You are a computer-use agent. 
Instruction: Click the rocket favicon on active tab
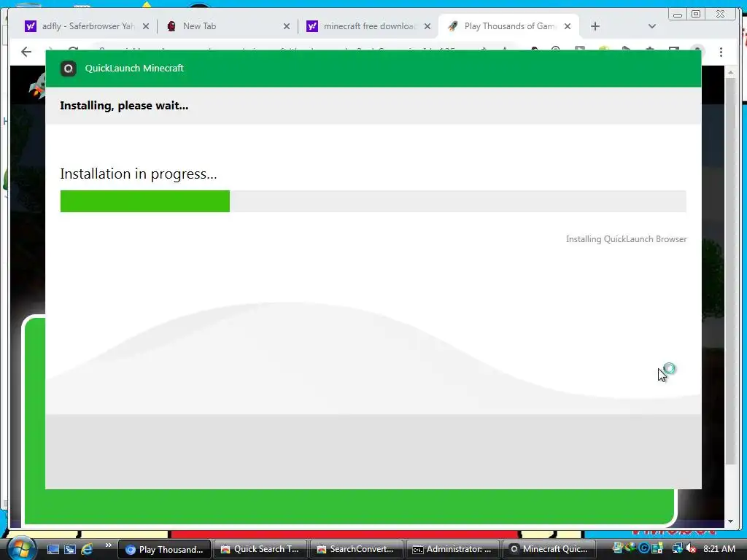[x=452, y=26]
